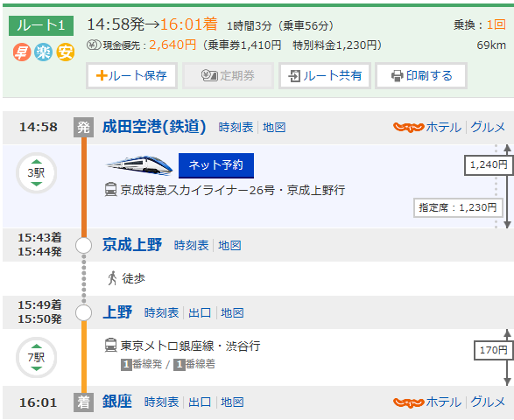Open 地図 for 上野
The width and height of the screenshot is (514, 420).
coord(232,313)
